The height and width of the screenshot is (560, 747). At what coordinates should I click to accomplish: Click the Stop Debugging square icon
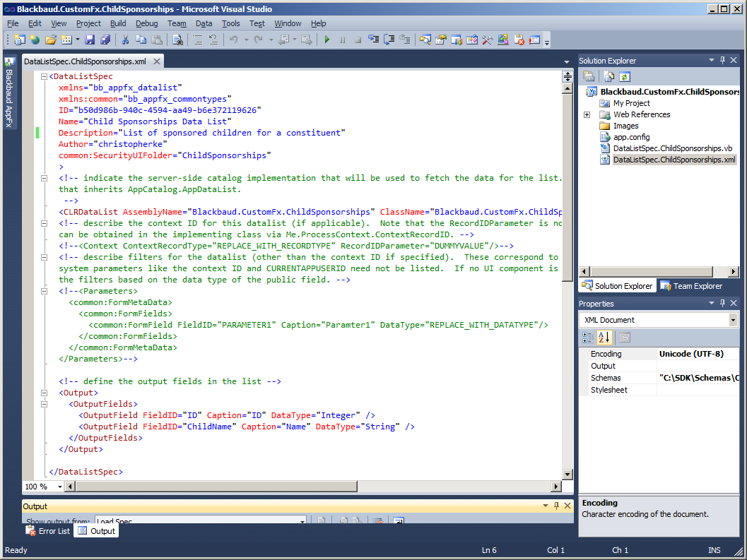(358, 40)
